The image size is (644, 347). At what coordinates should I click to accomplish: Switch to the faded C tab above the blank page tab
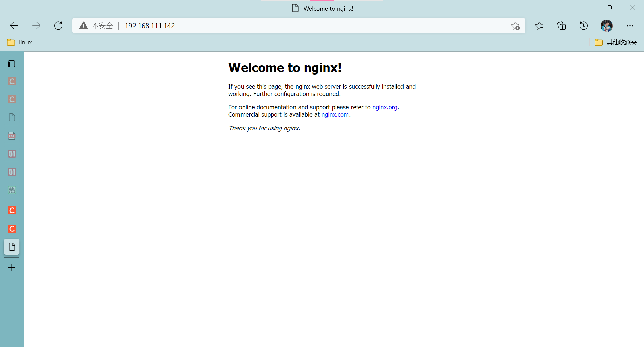click(12, 99)
